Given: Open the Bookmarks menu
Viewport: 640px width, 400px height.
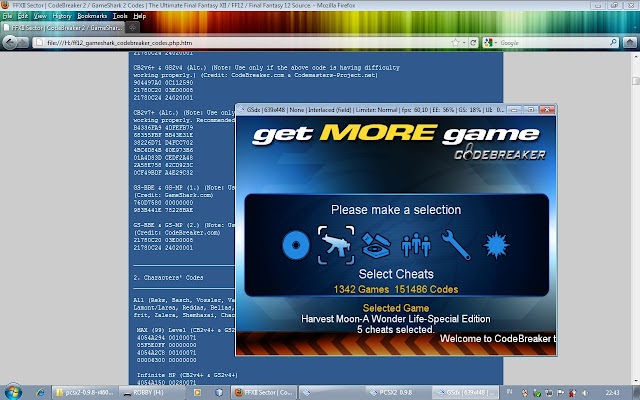Looking at the screenshot, I should tap(92, 16).
